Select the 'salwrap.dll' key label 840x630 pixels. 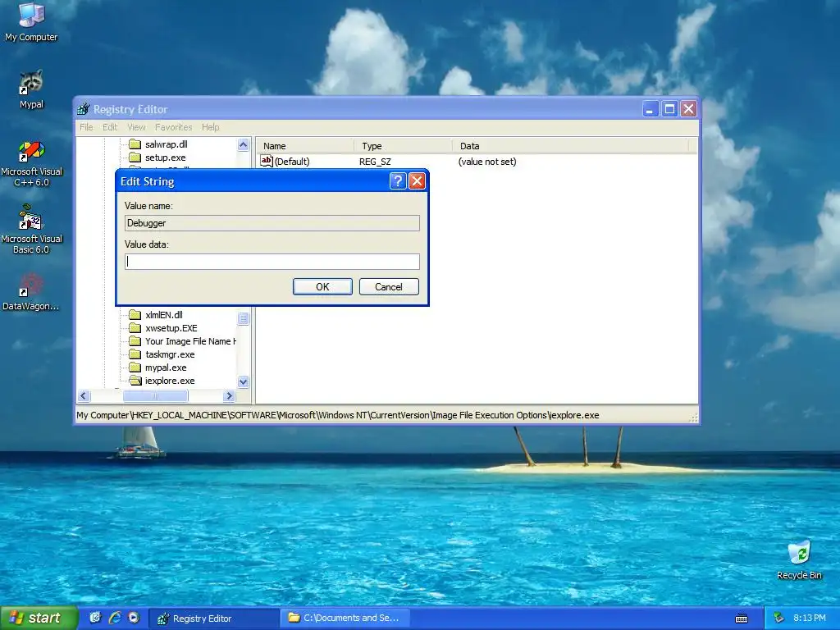166,144
